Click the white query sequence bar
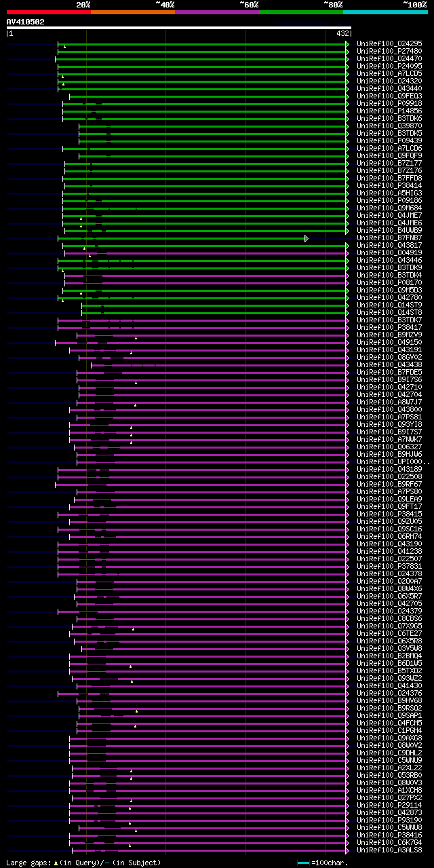The width and height of the screenshot is (434, 868). pyautogui.click(x=179, y=28)
